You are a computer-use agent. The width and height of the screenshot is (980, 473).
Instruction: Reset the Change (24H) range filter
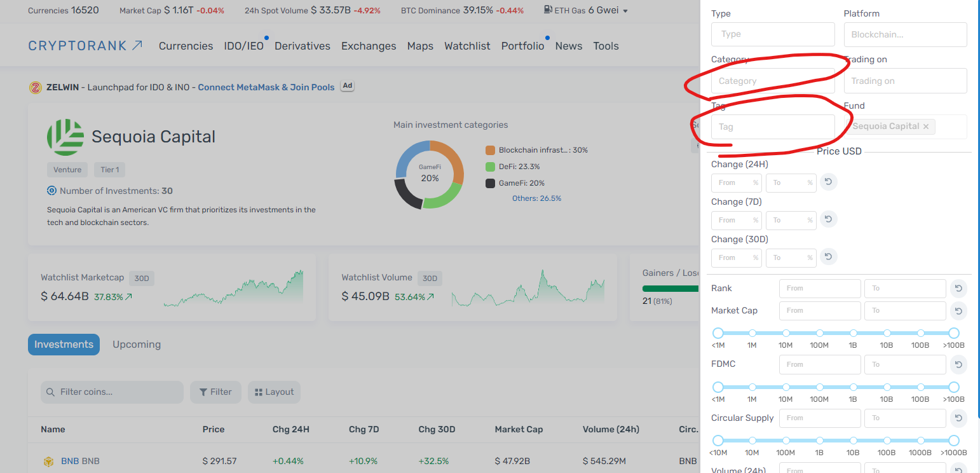click(x=828, y=182)
